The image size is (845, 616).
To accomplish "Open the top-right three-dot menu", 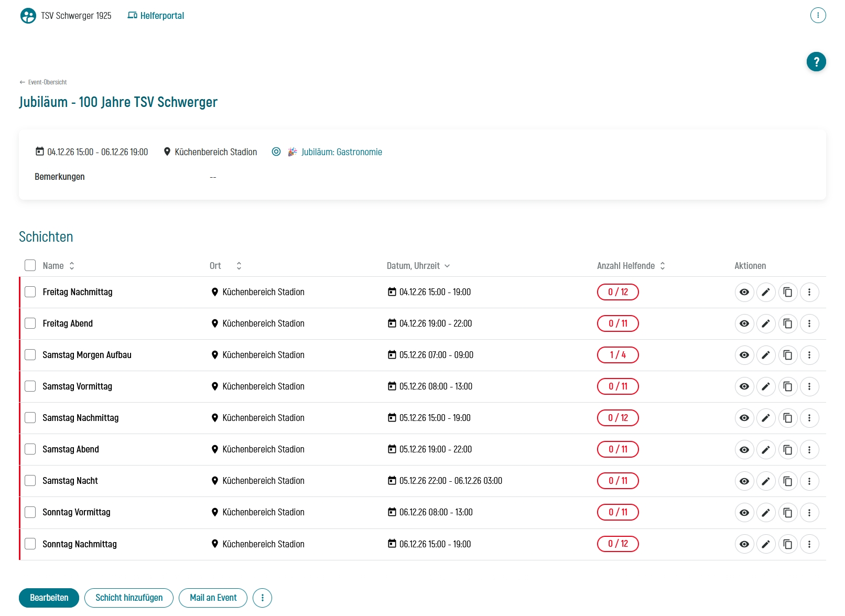I will pos(817,15).
